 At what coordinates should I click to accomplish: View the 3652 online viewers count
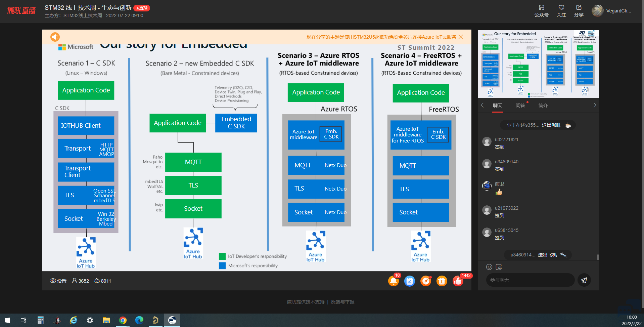81,281
